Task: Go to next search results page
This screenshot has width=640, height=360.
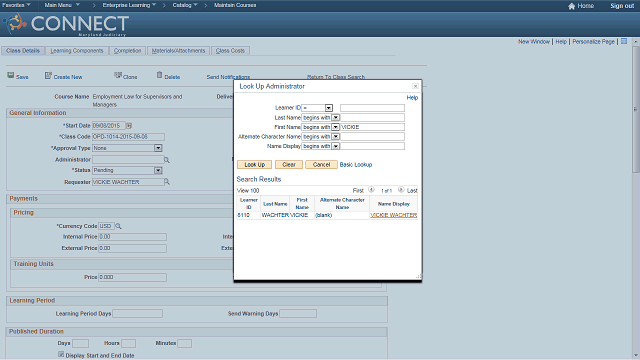Action: tap(401, 190)
